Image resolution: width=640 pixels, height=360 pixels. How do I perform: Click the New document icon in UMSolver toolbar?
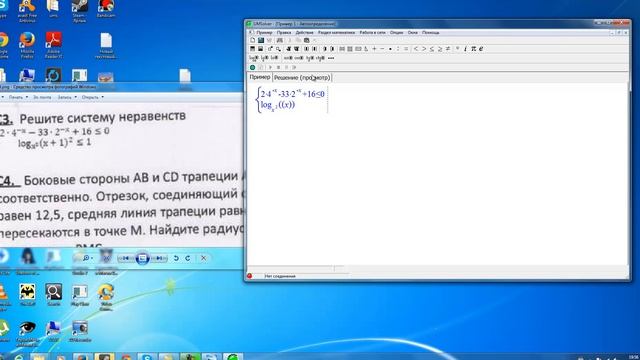click(x=252, y=40)
